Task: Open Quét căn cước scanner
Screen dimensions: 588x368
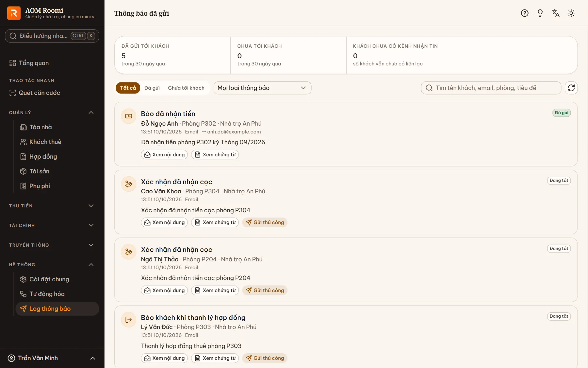Action: (52, 93)
